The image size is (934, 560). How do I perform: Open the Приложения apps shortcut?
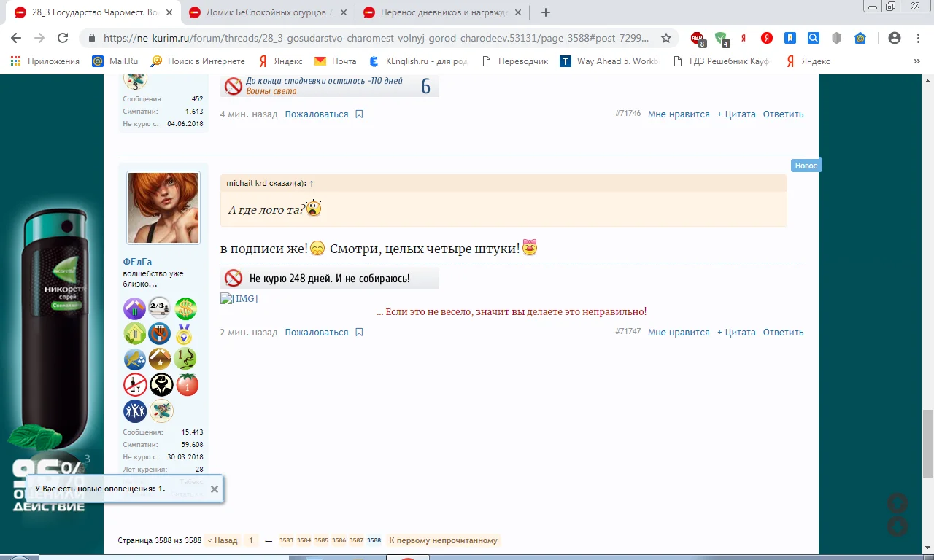[x=45, y=61]
